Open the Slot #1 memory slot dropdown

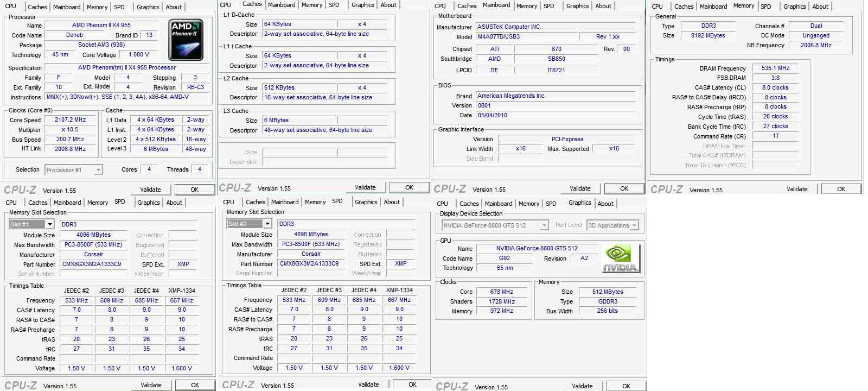[x=31, y=224]
